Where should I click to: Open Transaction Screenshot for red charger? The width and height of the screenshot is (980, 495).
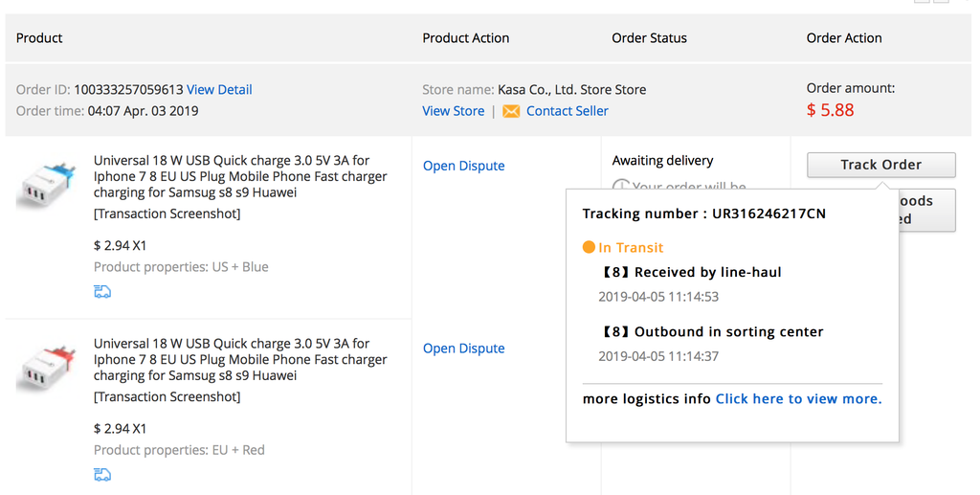point(167,397)
